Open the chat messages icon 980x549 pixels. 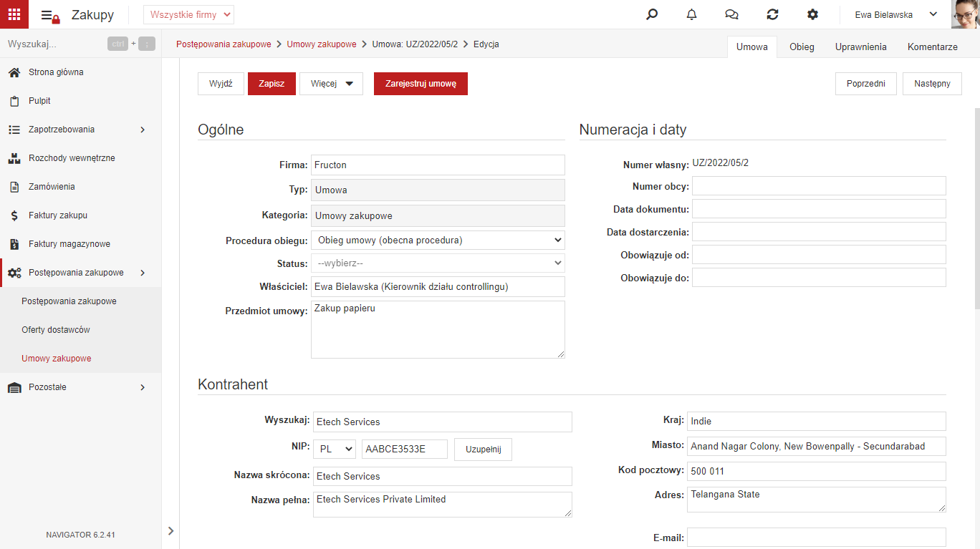click(731, 14)
